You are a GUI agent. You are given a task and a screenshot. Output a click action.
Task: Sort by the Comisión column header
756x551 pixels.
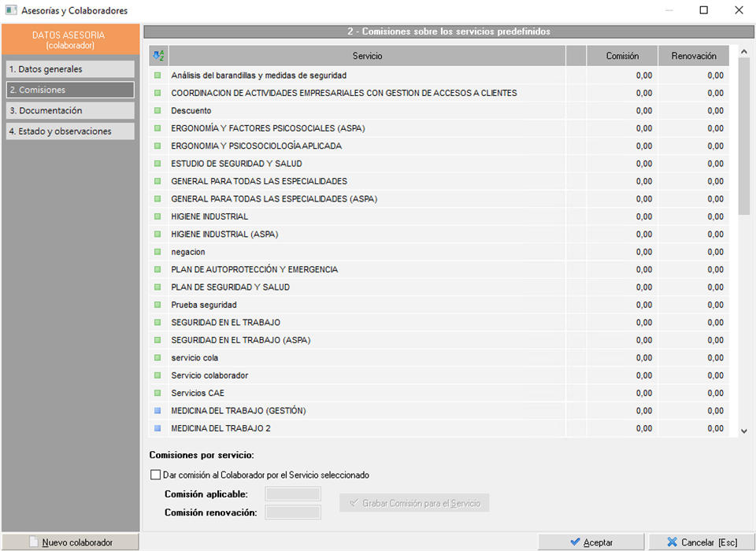tap(622, 56)
